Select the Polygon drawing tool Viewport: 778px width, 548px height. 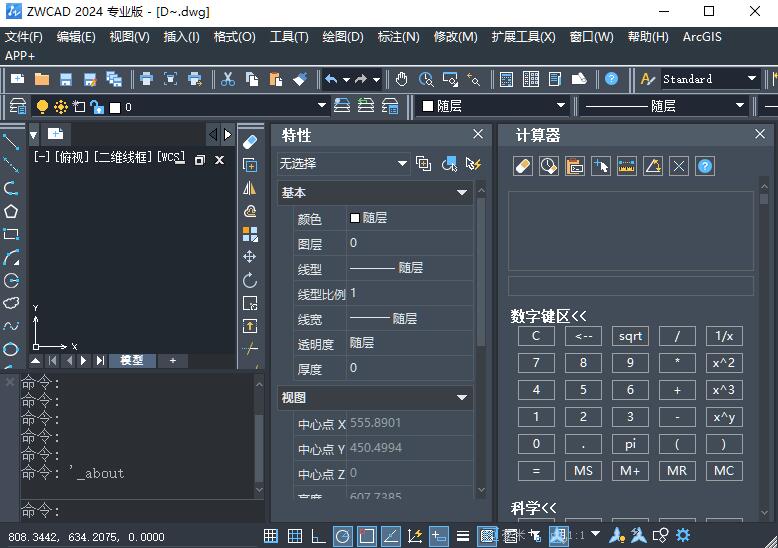[x=11, y=211]
